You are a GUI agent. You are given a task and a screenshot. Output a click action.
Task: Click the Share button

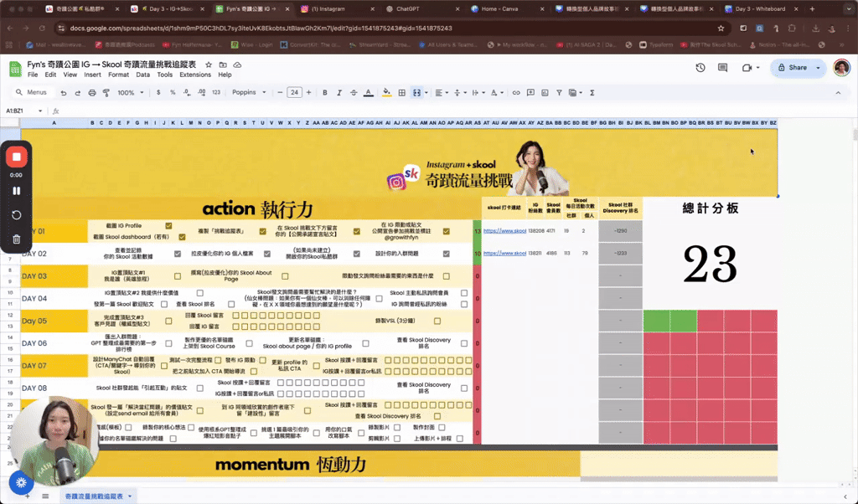click(x=793, y=68)
